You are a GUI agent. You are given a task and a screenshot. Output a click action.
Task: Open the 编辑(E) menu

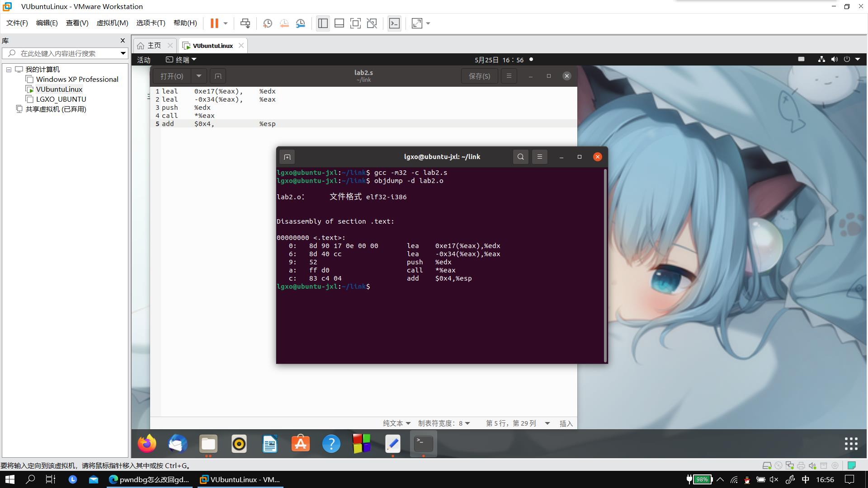[47, 23]
